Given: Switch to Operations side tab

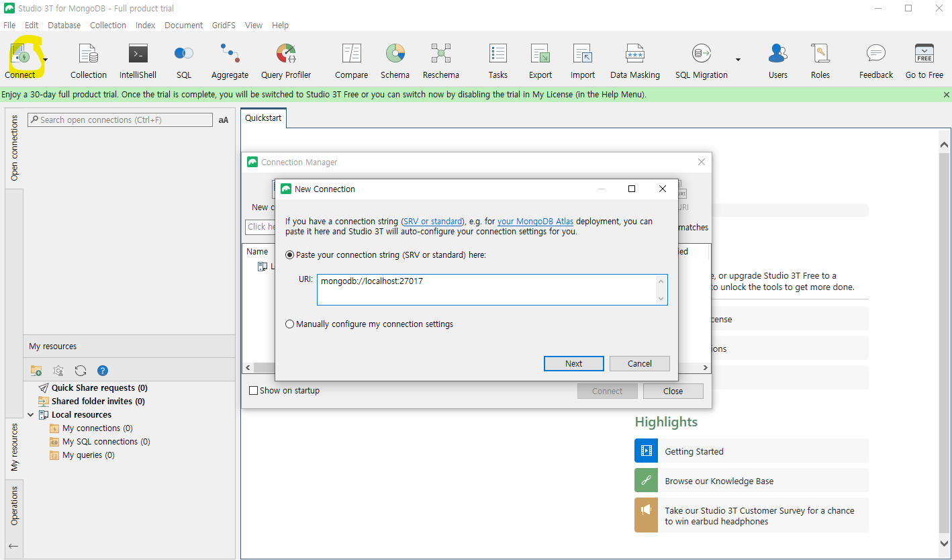Looking at the screenshot, I should [x=14, y=506].
